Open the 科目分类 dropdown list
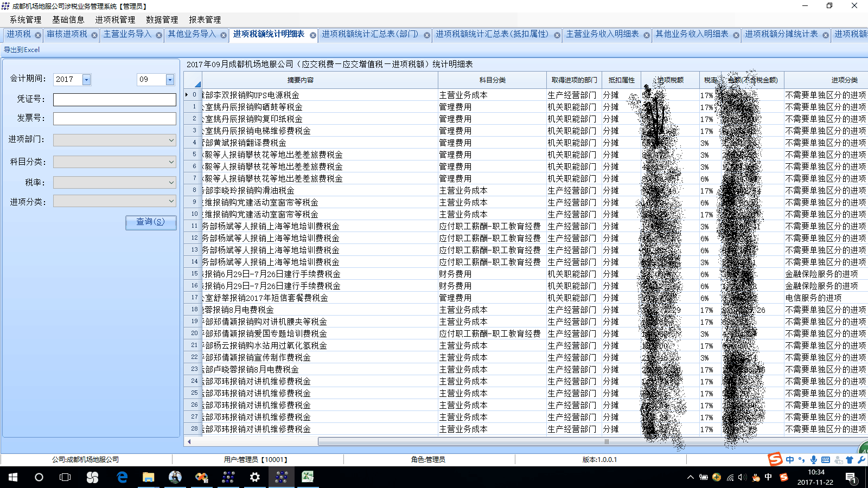This screenshot has height=488, width=868. pyautogui.click(x=171, y=162)
